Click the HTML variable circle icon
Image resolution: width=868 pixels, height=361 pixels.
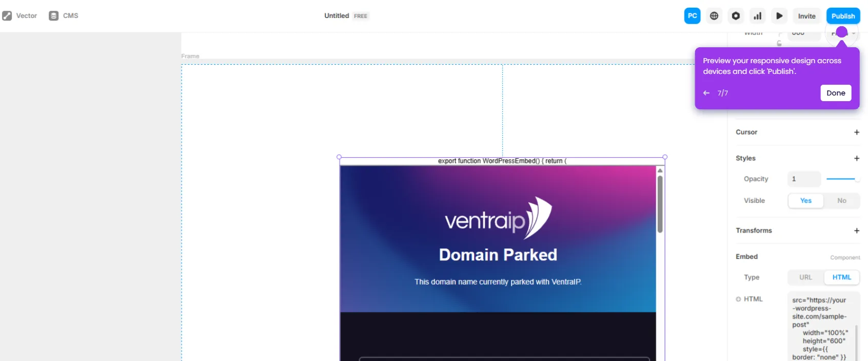click(738, 299)
